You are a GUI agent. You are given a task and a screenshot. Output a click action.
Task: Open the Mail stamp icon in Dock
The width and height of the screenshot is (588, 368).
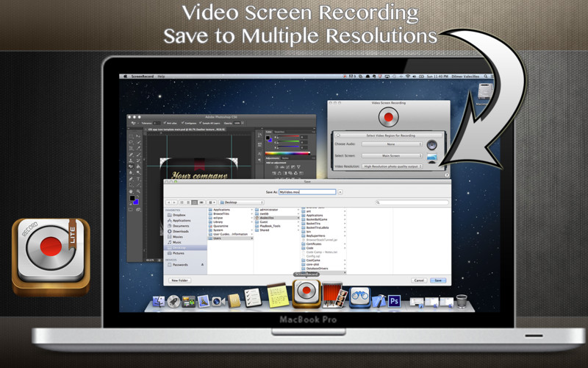coord(204,301)
